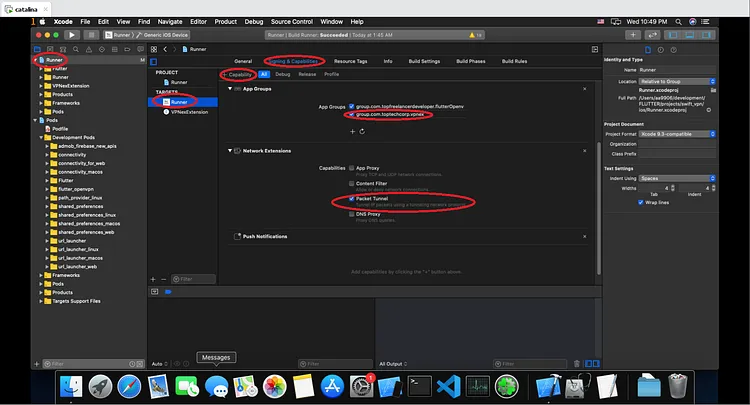Click the yellow warnings indicator in status bar

click(475, 35)
